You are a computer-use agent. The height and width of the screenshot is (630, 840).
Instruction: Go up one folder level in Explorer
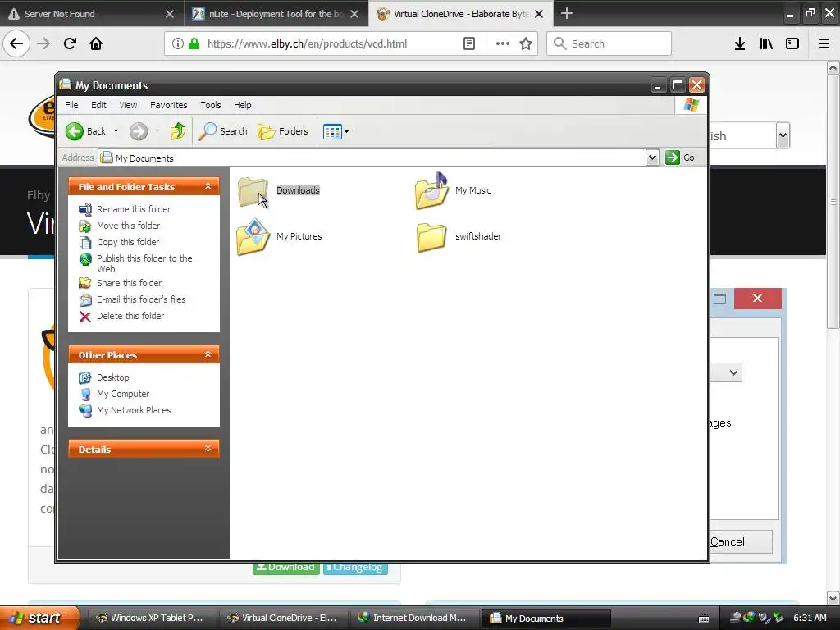click(177, 131)
